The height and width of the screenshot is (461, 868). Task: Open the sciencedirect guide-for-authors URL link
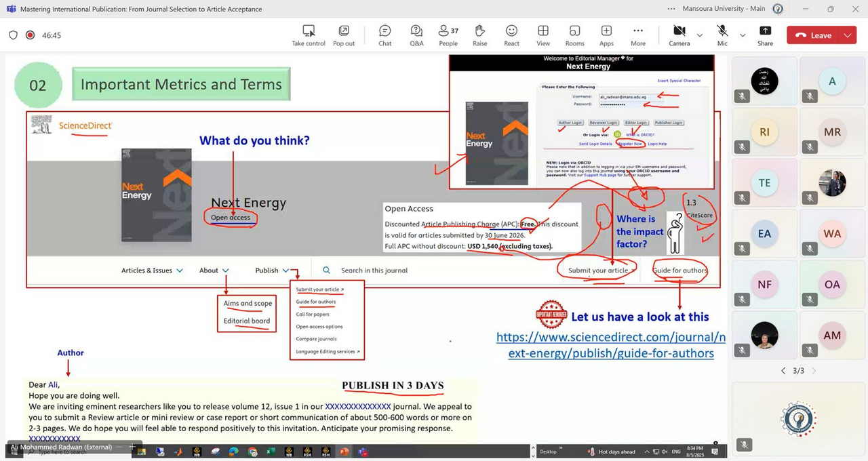[x=611, y=345]
